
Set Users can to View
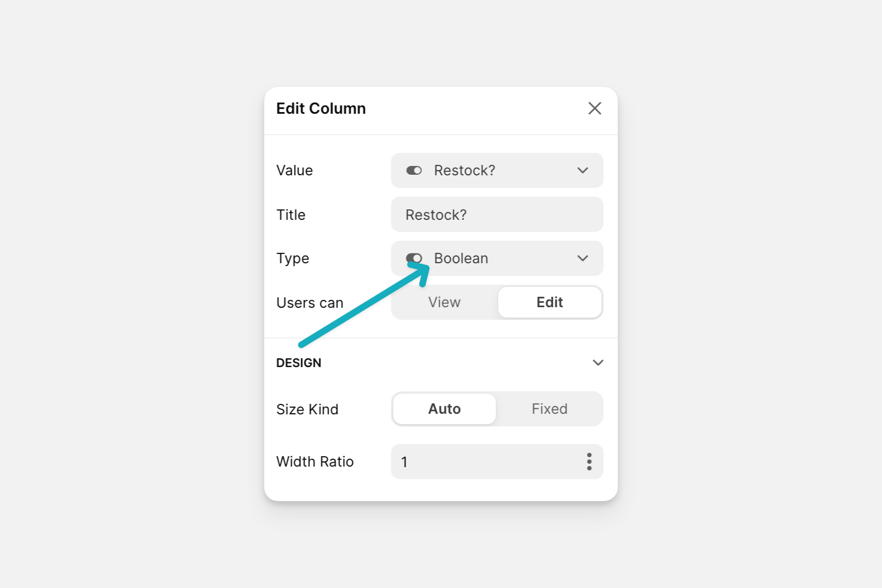(445, 302)
